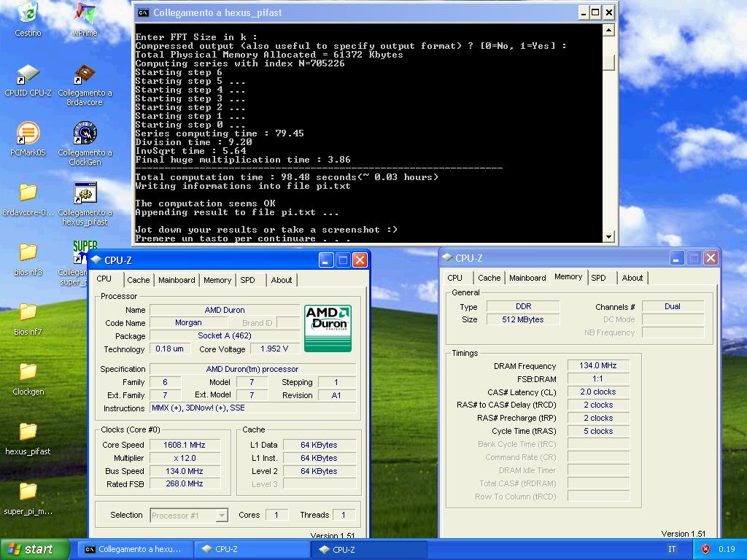
Task: Open Mainboard tab in left CPU-Z window
Action: (177, 280)
